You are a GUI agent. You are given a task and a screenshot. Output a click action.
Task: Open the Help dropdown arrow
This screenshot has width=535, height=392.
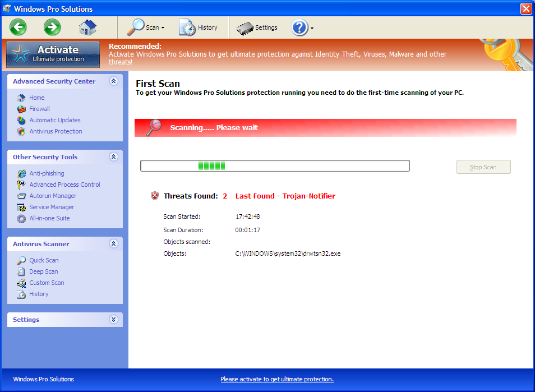click(312, 28)
